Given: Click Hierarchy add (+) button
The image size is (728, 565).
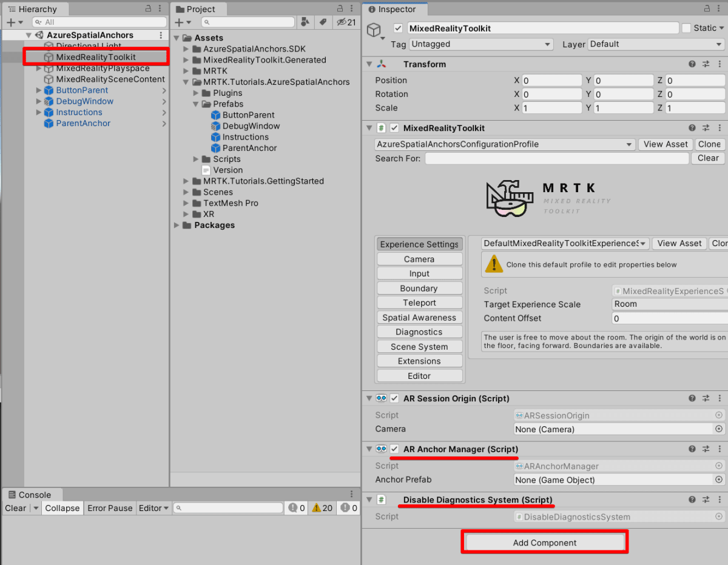Looking at the screenshot, I should click(x=11, y=22).
